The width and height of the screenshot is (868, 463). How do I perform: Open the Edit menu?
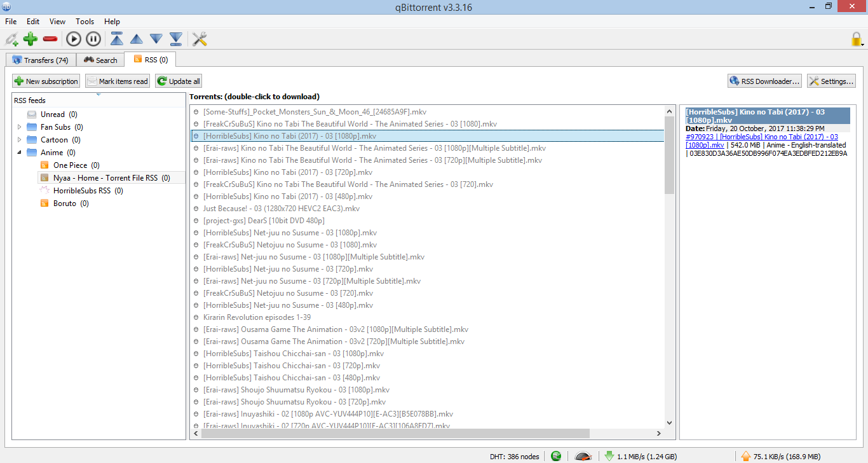[x=33, y=22]
